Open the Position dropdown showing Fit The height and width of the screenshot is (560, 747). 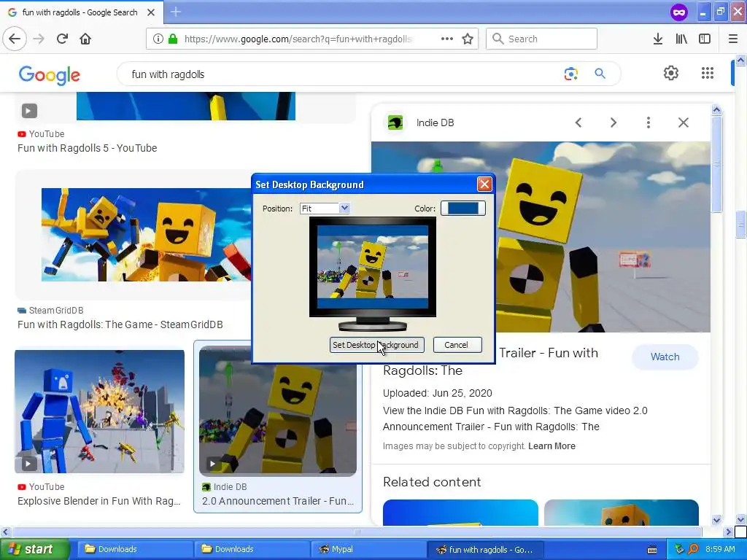click(325, 208)
